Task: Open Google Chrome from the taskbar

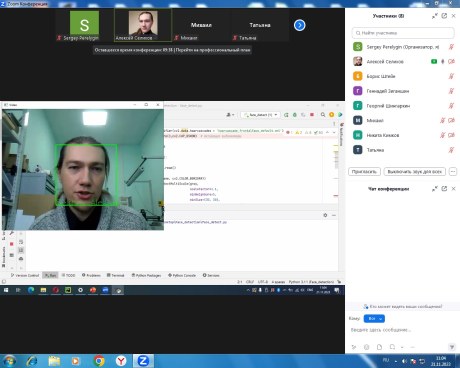Action: pyautogui.click(x=99, y=361)
